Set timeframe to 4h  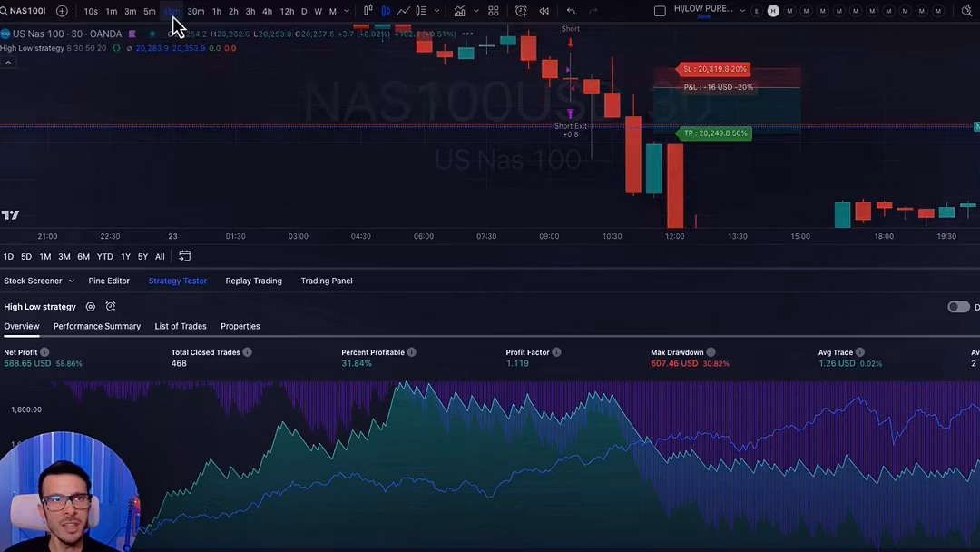(267, 11)
